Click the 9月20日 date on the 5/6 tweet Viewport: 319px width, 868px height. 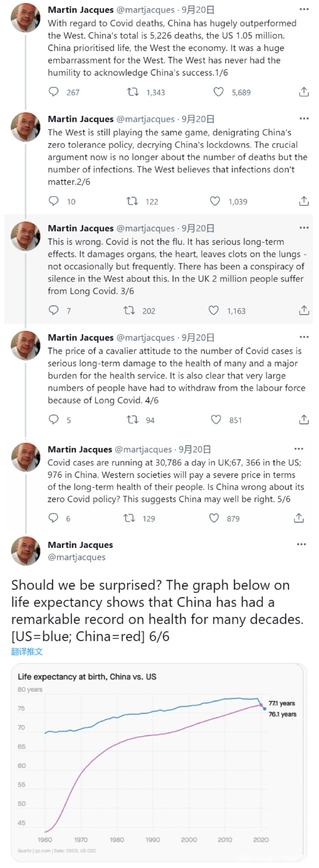(194, 449)
